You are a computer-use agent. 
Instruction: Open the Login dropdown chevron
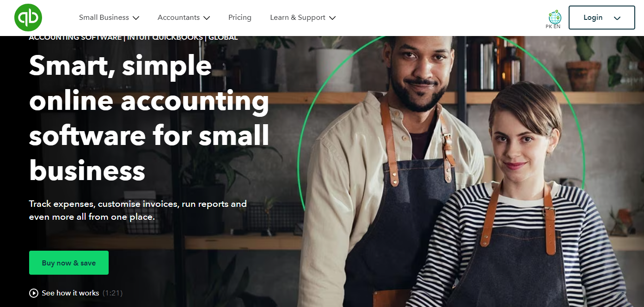[617, 18]
